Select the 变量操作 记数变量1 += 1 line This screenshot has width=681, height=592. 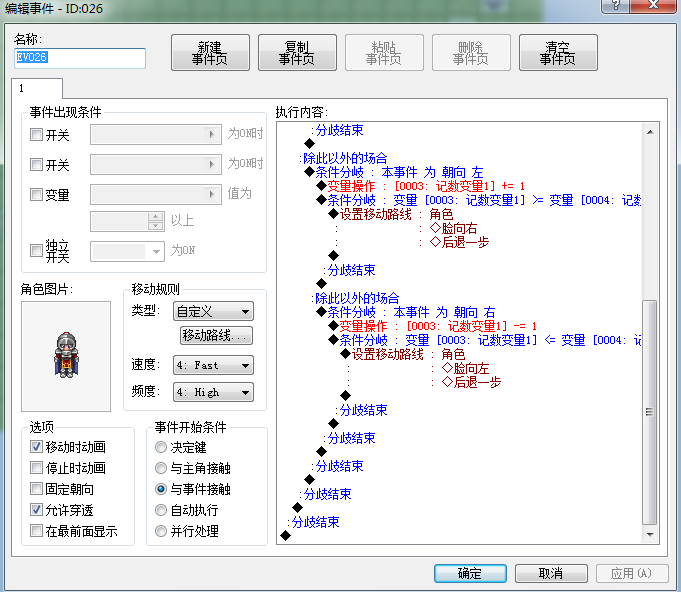[420, 186]
